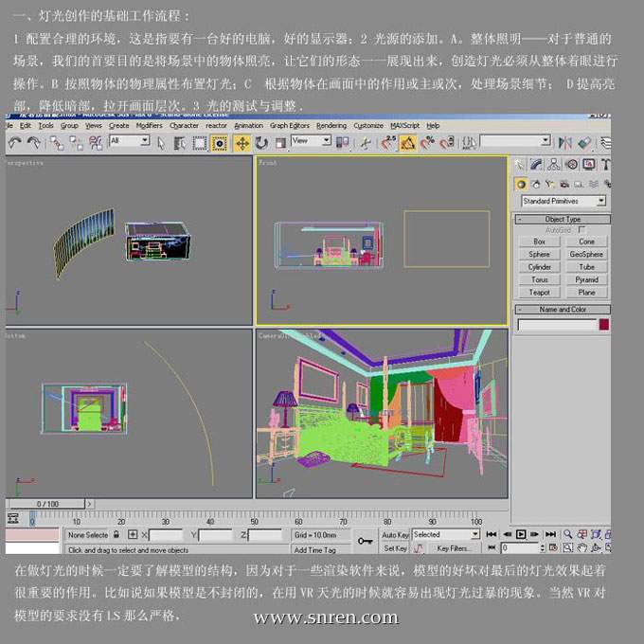Activate the Unlink Selection tool
The height and width of the screenshot is (644, 644).
(76, 143)
